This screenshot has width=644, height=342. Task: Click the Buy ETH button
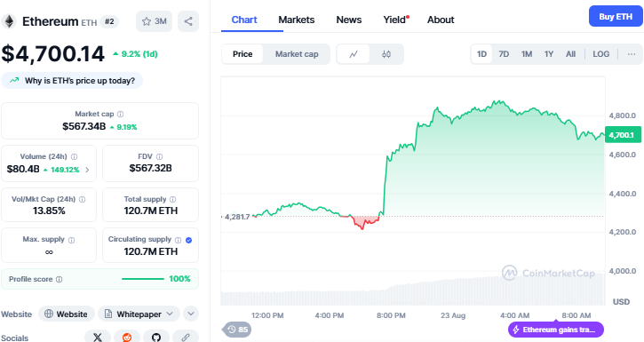click(616, 16)
